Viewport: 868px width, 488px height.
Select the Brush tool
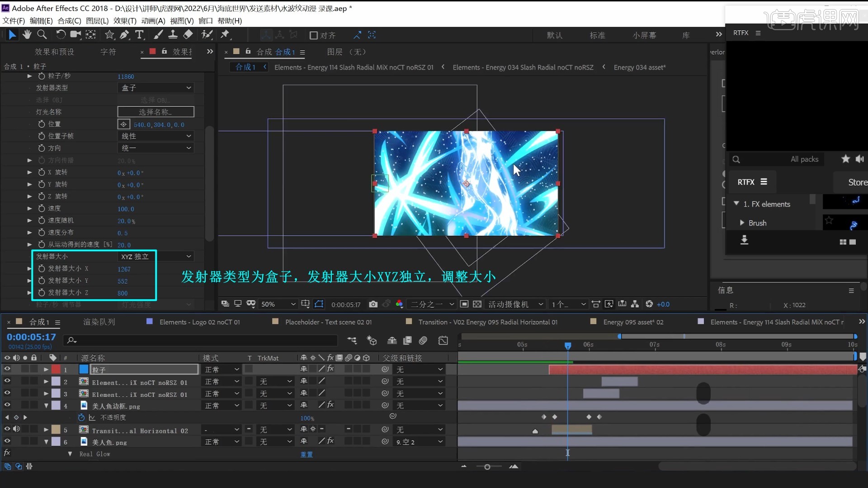pyautogui.click(x=158, y=35)
